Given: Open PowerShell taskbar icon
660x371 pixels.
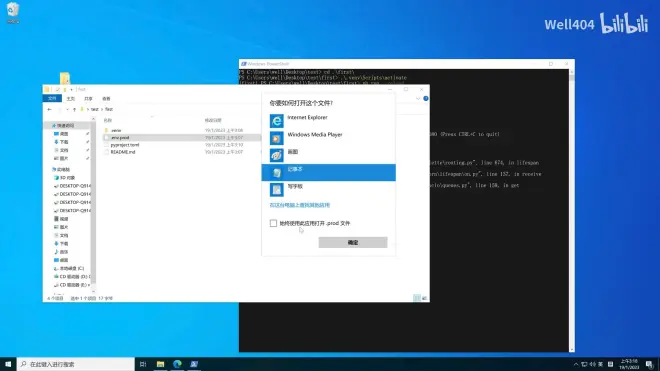Looking at the screenshot, I should pos(194,364).
